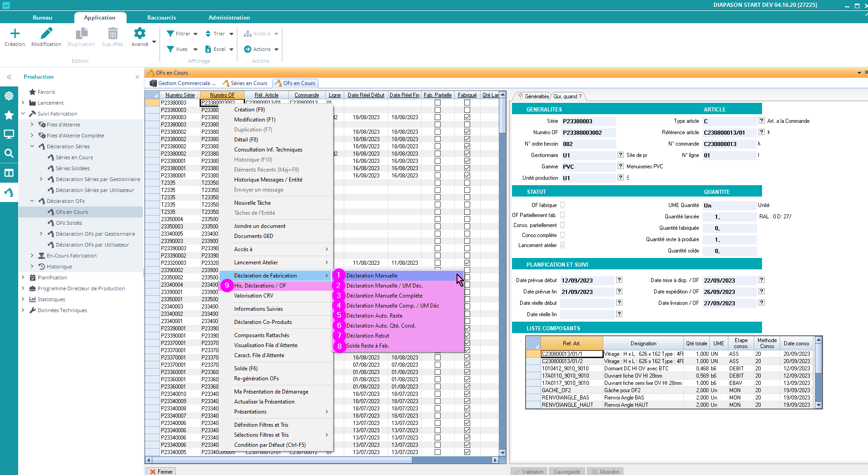Toggle the OF fabrique checkbox
Viewport: 868px width, 475px height.
click(x=562, y=205)
